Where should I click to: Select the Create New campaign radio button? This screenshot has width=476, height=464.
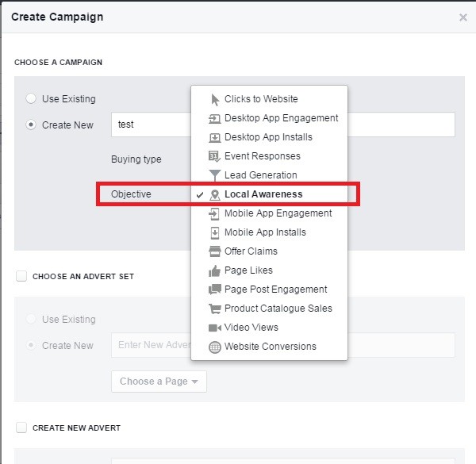[x=31, y=125]
